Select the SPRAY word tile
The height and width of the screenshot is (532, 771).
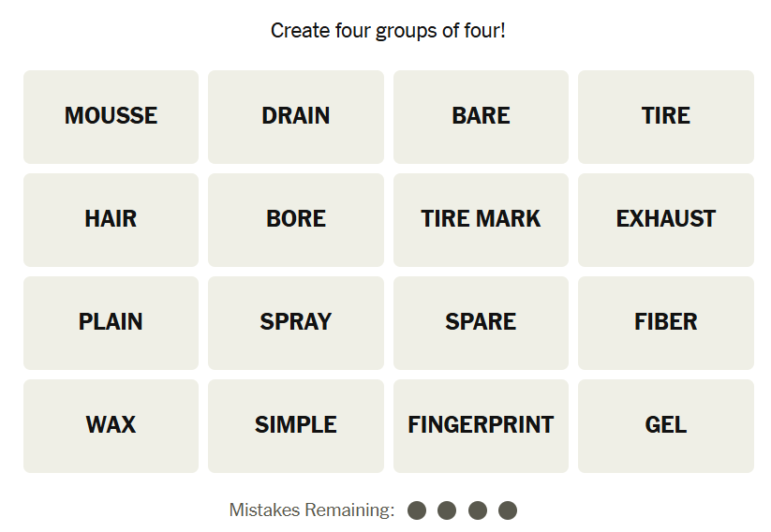[296, 322]
